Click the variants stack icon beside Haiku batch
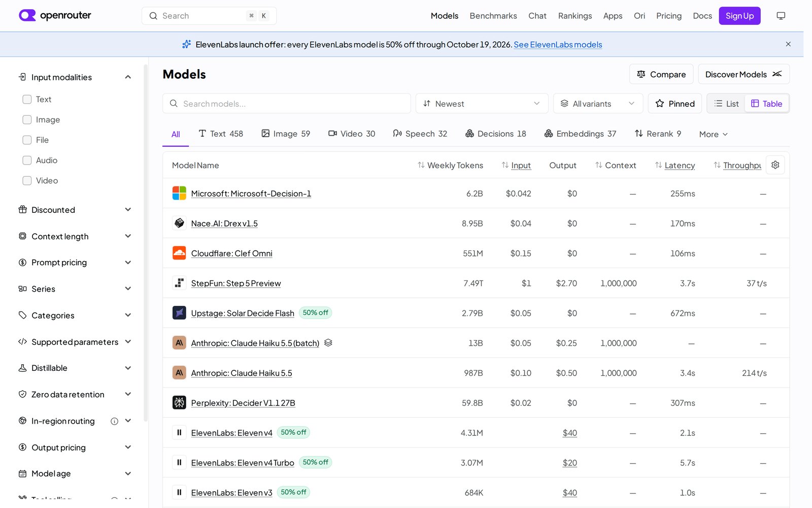This screenshot has height=508, width=812. (x=328, y=343)
